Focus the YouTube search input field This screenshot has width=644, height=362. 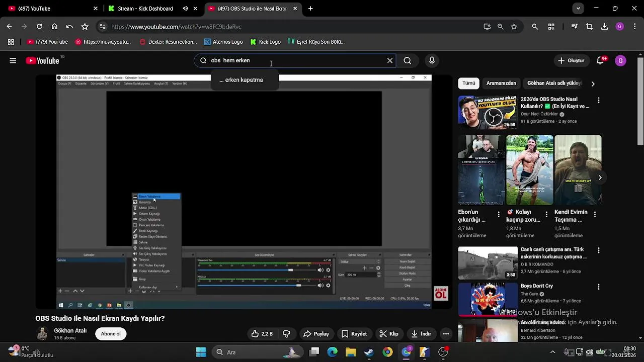pos(295,60)
